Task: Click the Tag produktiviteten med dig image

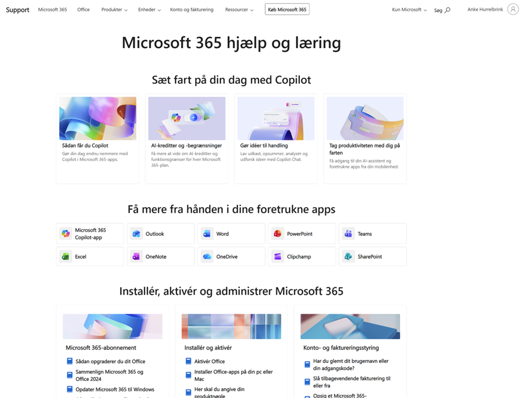Action: pos(365,118)
